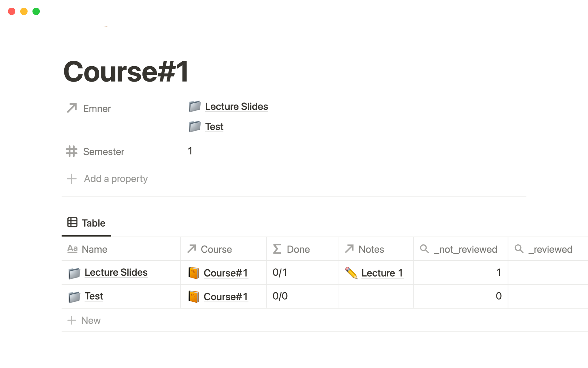Click the table view icon
Viewport: 588px width, 368px height.
[x=72, y=222]
